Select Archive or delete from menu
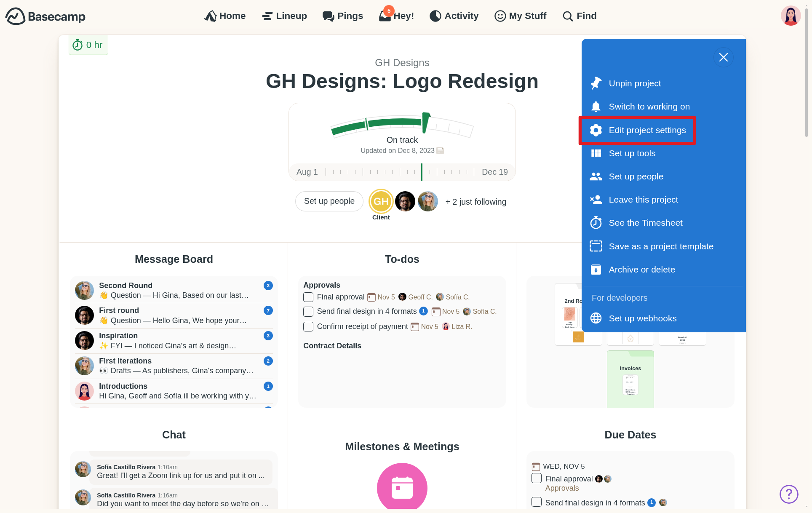The height and width of the screenshot is (513, 812). click(x=641, y=270)
